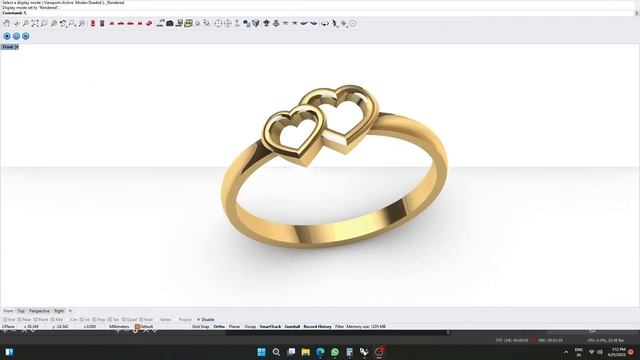
Task: Check the Project osnap option
Action: 182,320
